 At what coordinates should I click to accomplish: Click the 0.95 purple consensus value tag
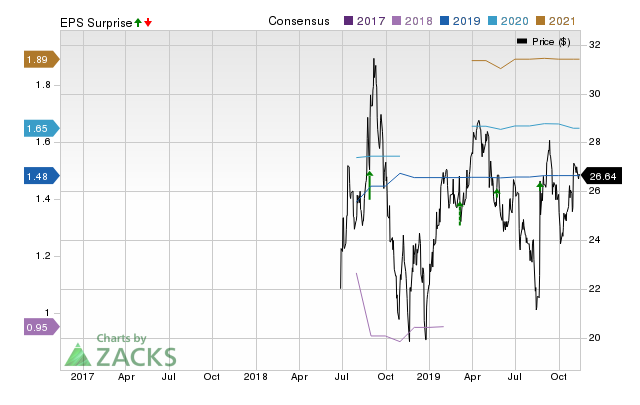click(x=42, y=327)
